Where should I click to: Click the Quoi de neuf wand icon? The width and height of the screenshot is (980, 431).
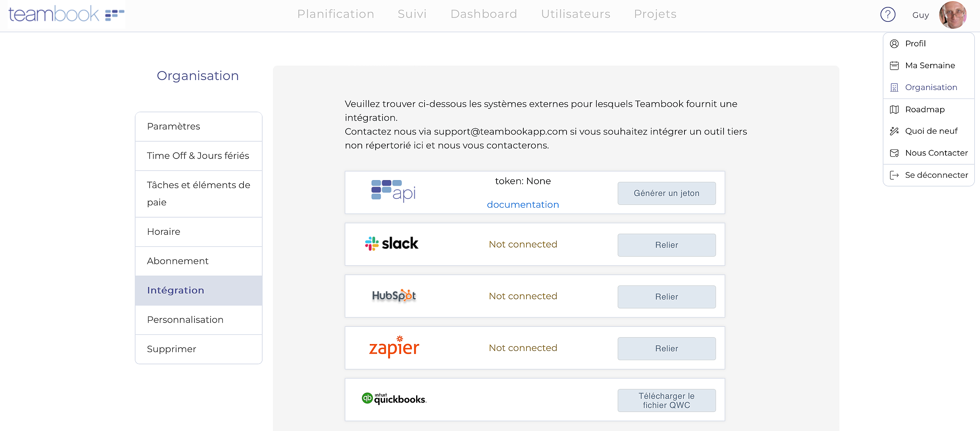point(894,131)
